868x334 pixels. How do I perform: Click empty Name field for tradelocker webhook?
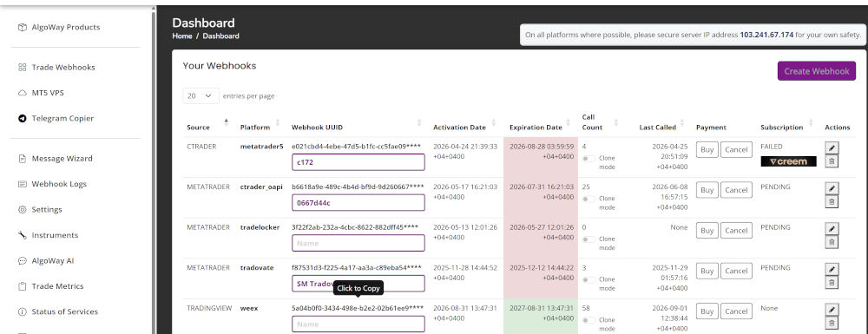358,243
